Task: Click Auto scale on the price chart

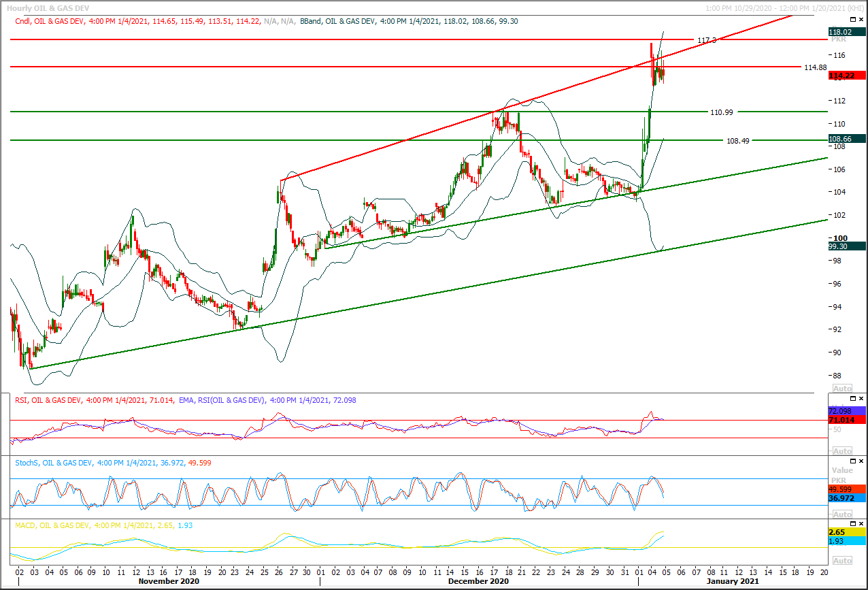Action: coord(842,388)
